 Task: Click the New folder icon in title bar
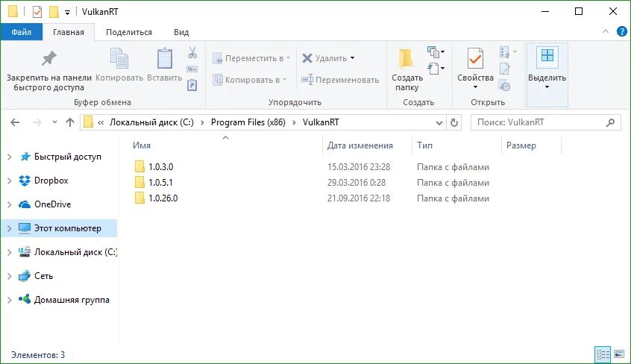point(54,12)
